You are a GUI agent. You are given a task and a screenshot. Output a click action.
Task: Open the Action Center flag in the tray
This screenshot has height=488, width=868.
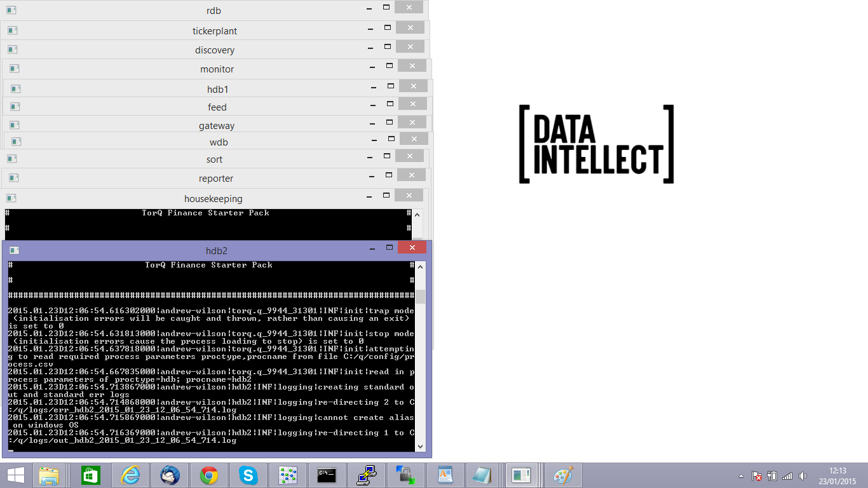point(757,476)
